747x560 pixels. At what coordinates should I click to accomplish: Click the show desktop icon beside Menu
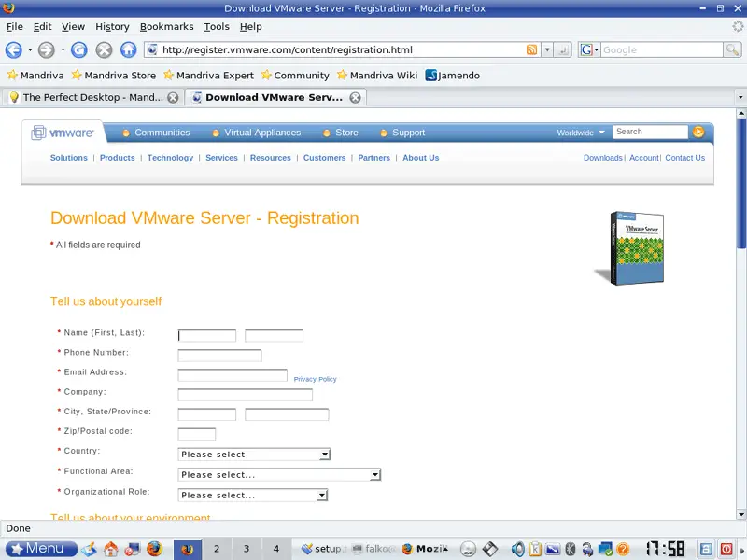click(89, 549)
